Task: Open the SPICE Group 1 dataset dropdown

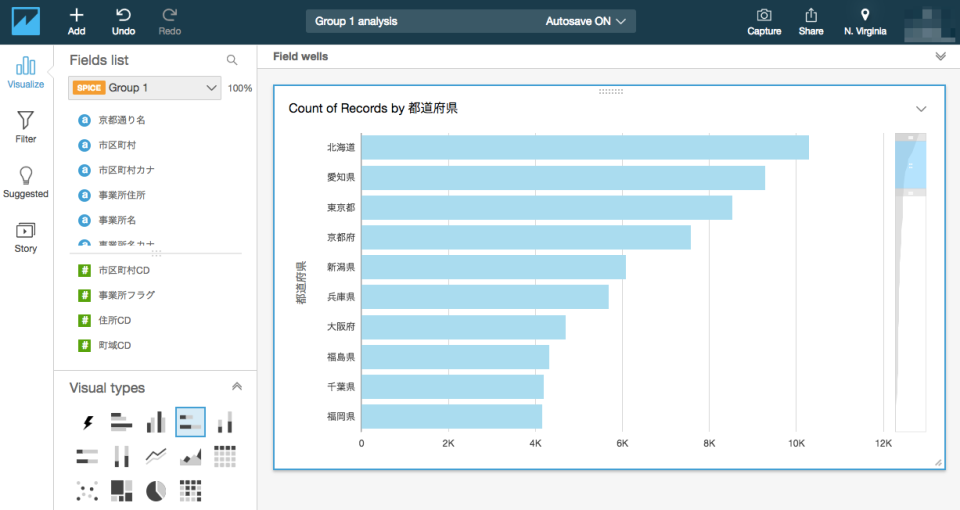Action: pyautogui.click(x=144, y=88)
